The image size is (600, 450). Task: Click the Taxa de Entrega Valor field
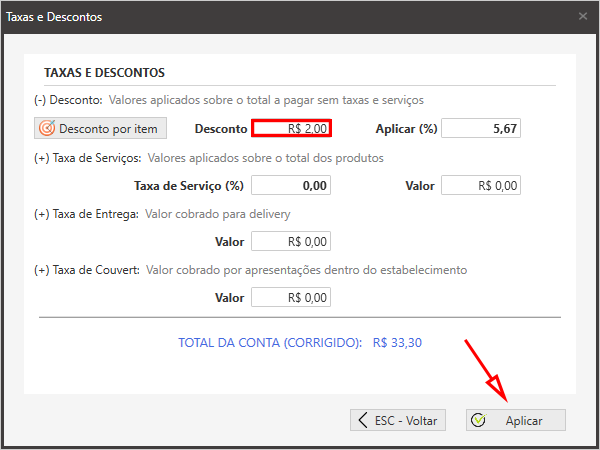pos(291,241)
